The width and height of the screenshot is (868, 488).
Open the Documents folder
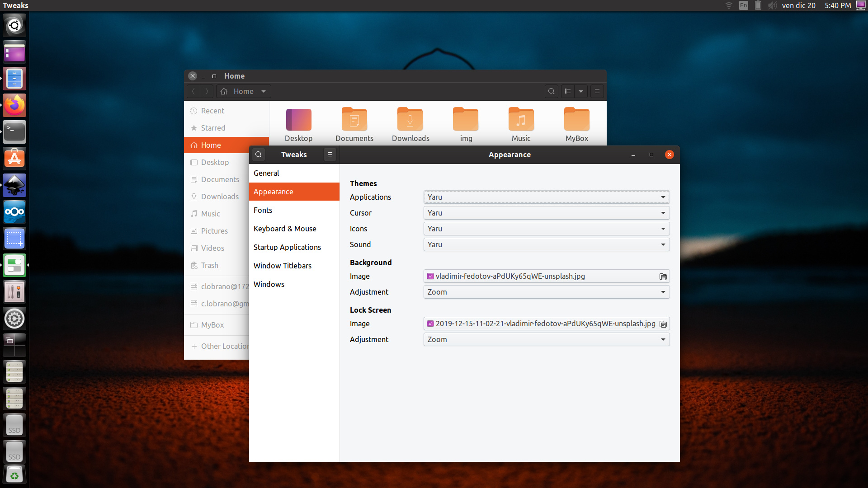click(354, 125)
